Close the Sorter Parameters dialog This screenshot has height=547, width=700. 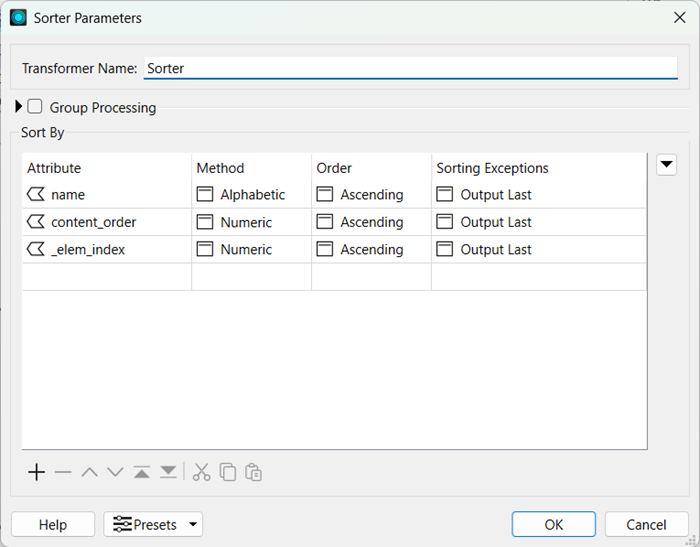[679, 18]
